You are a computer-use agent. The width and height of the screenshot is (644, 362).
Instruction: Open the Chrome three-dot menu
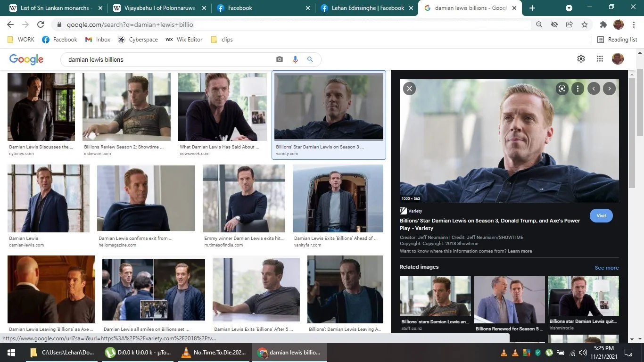(x=633, y=25)
